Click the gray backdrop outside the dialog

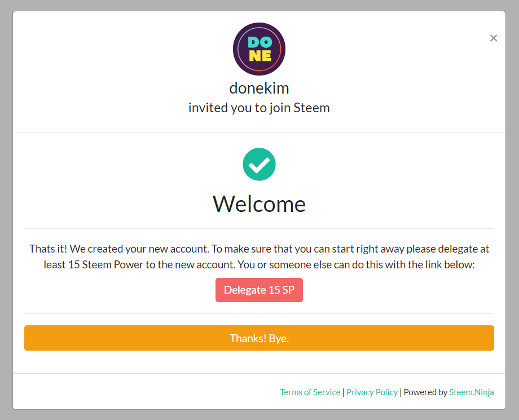click(6, 210)
